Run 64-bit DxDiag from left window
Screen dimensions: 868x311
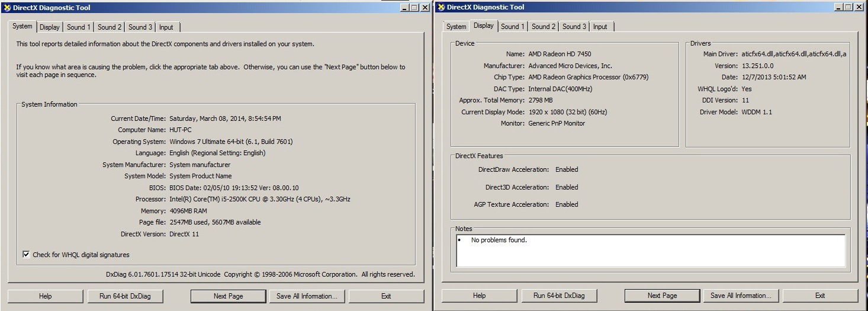click(x=125, y=296)
